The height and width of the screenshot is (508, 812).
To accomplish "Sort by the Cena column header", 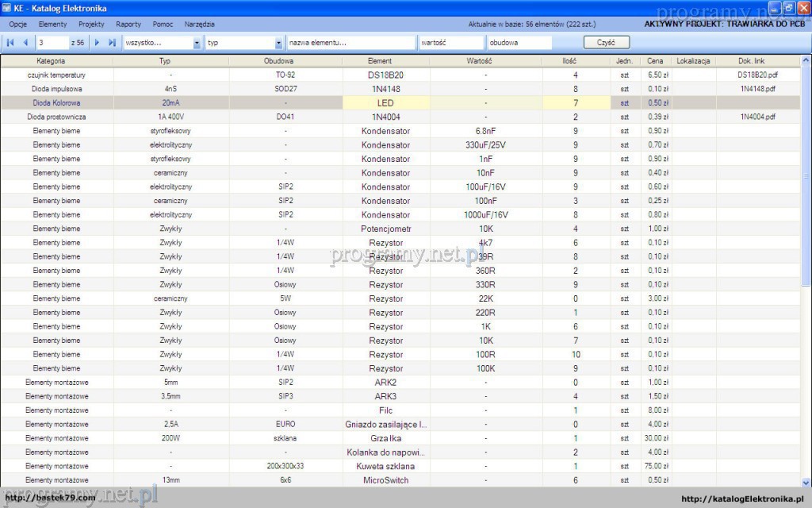I will (x=654, y=61).
